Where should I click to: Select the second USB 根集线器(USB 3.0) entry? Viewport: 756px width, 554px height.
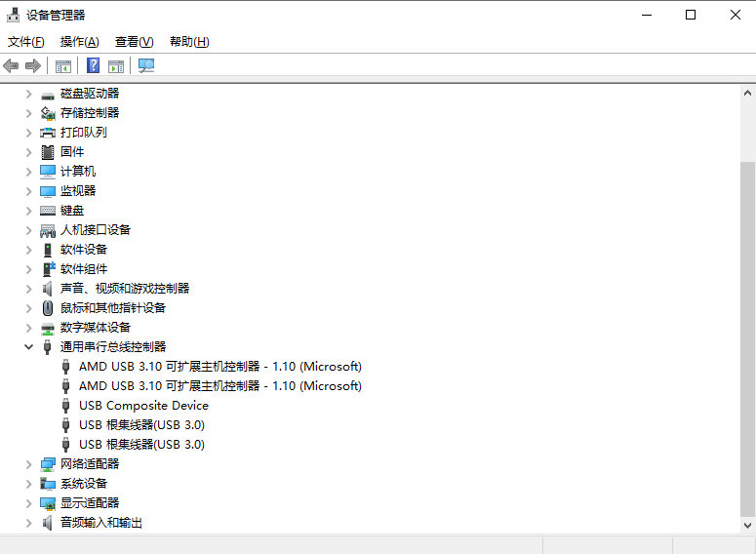(141, 445)
